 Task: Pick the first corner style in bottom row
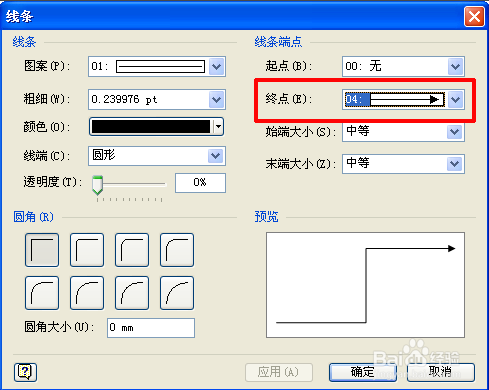(42, 293)
